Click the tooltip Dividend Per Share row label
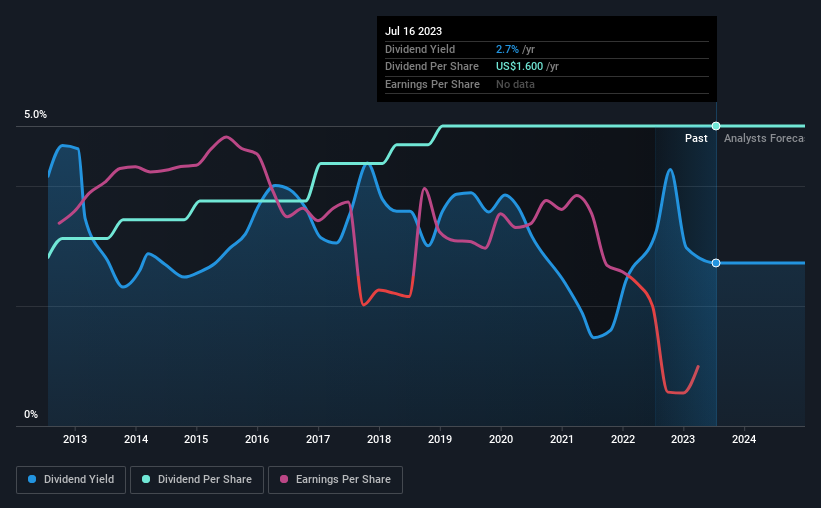The height and width of the screenshot is (508, 821). click(x=432, y=67)
